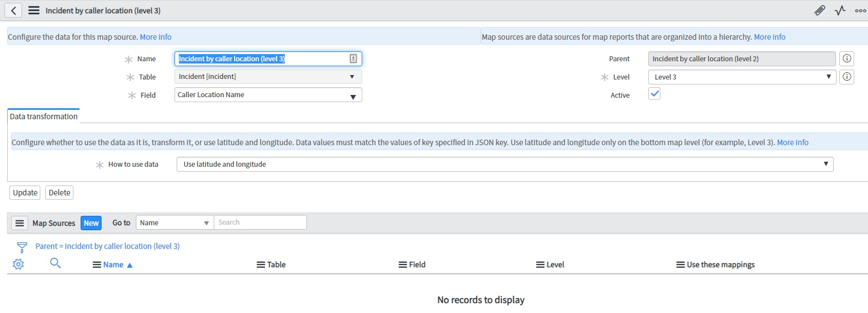Click the Table column header text
The width and height of the screenshot is (868, 313).
tap(277, 265)
